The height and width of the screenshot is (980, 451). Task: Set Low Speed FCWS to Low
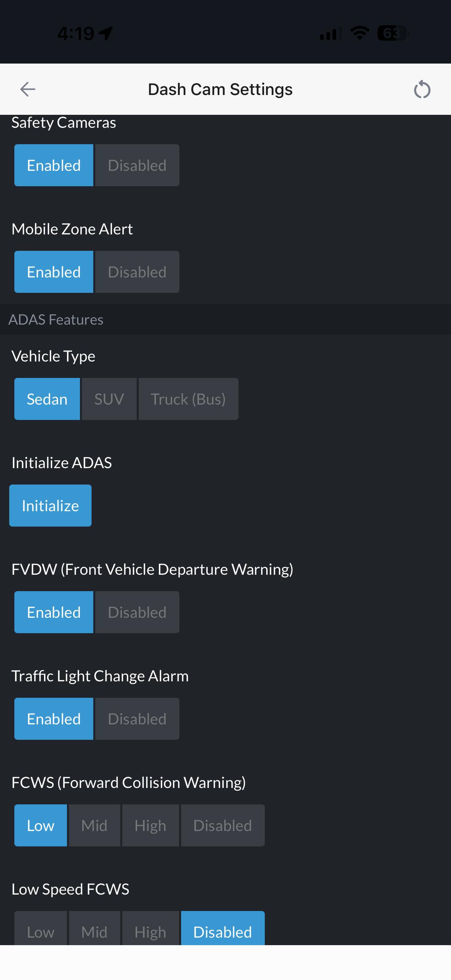pos(41,930)
